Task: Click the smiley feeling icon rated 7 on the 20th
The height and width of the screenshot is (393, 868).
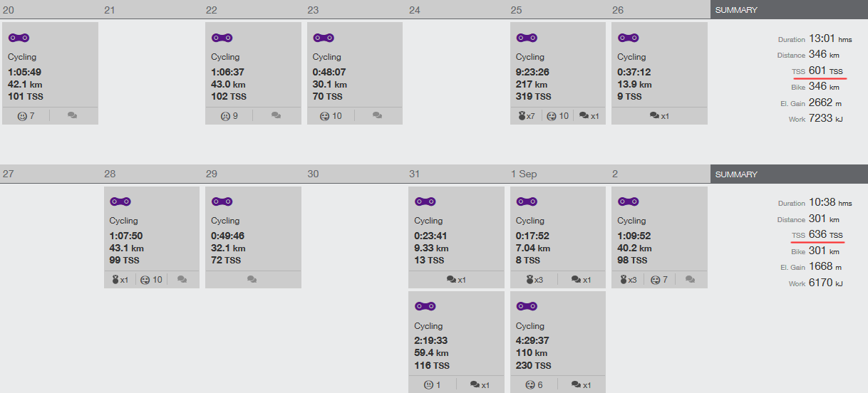Action: (22, 116)
